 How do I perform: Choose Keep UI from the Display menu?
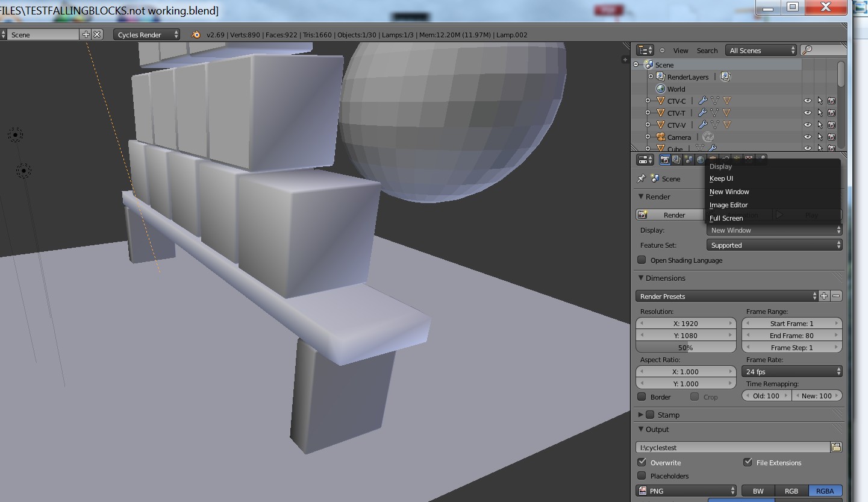(x=773, y=178)
